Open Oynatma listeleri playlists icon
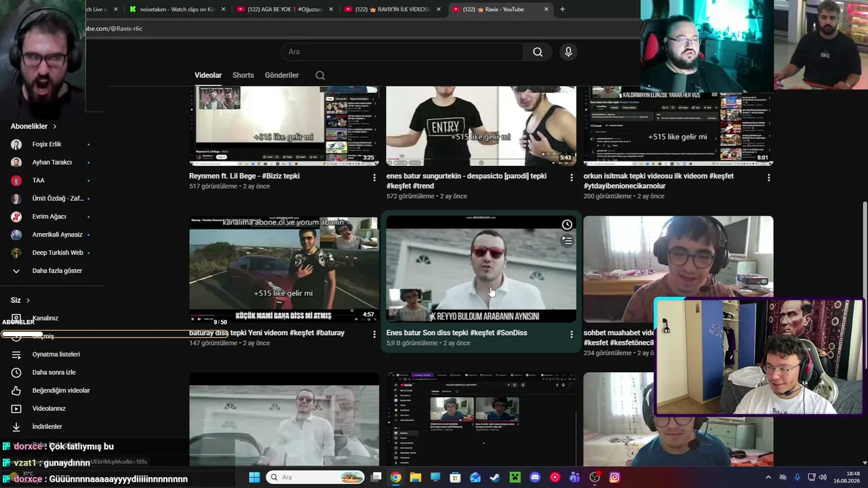This screenshot has width=868, height=488. point(16,354)
